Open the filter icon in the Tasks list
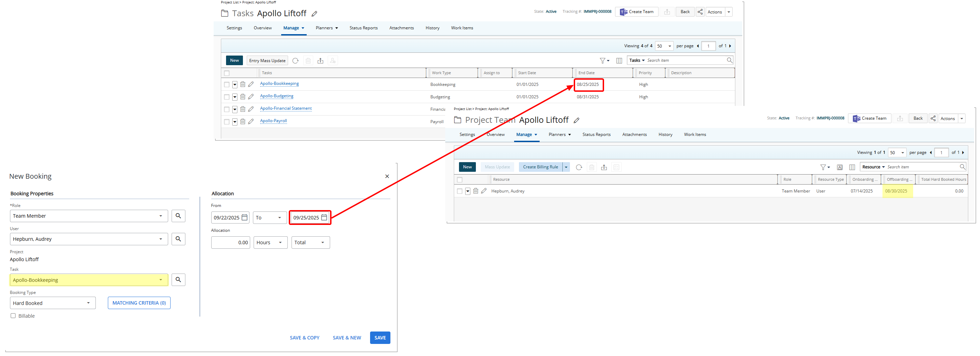 (x=604, y=60)
